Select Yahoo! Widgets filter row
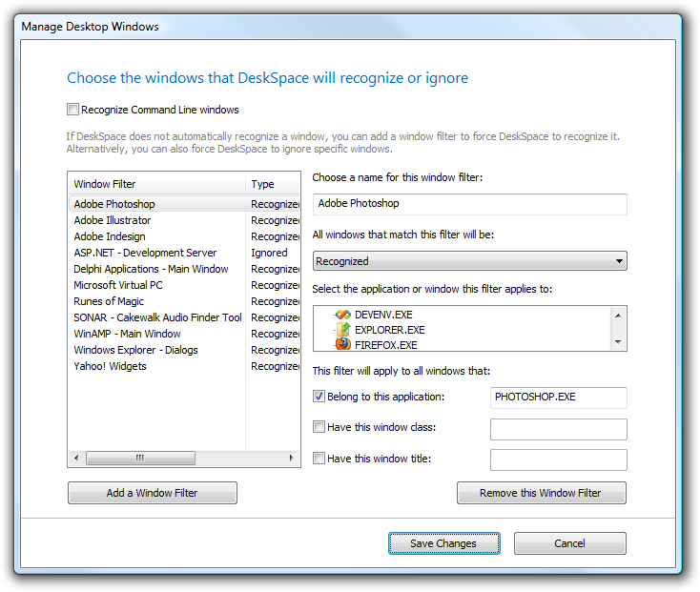Image resolution: width=700 pixels, height=592 pixels. tap(184, 366)
